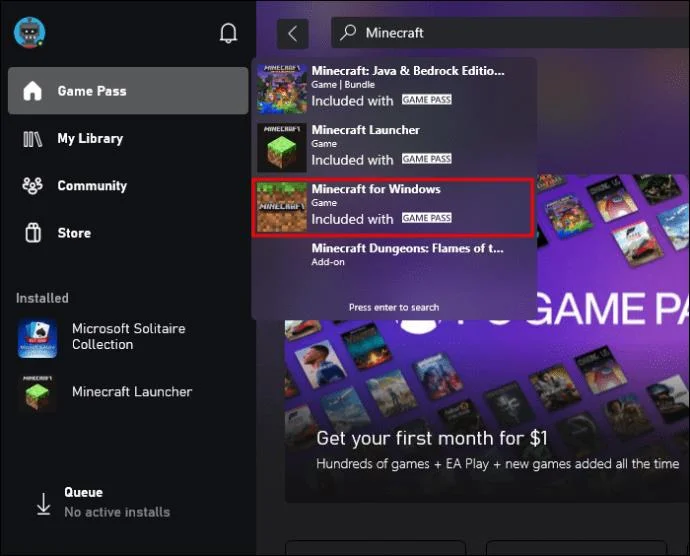Click Game Pass badge on Minecraft for Windows
This screenshot has height=556, width=690.
click(426, 218)
